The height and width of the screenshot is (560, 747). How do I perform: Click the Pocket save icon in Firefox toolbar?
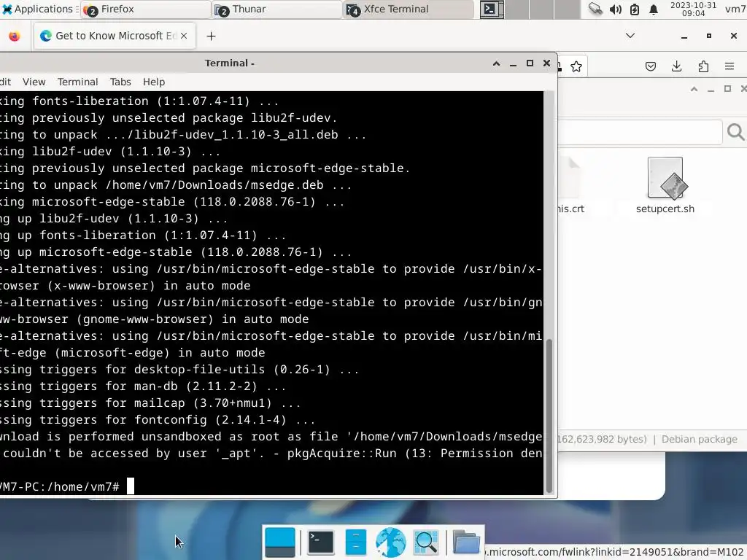pyautogui.click(x=650, y=66)
